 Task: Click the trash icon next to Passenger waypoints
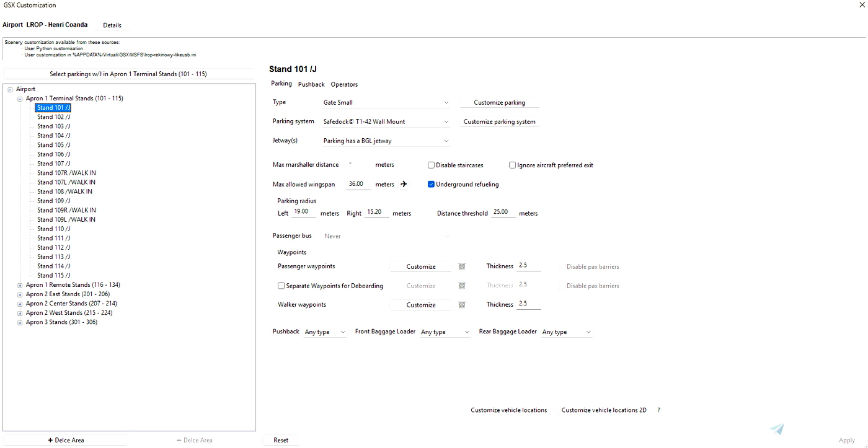point(461,266)
